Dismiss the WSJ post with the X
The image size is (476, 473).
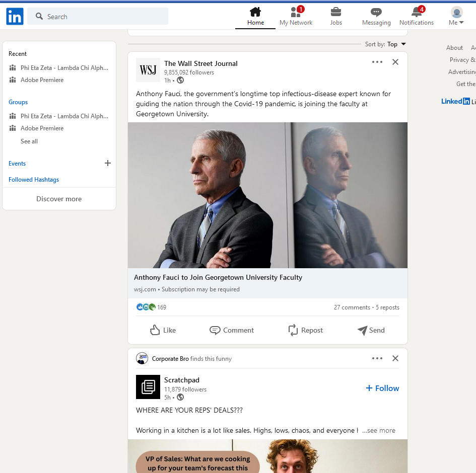[x=395, y=62]
